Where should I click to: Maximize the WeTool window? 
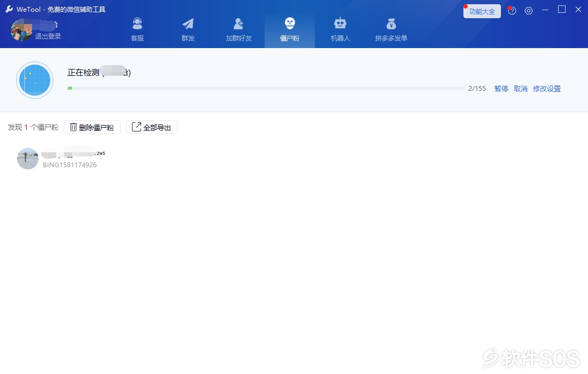(562, 10)
